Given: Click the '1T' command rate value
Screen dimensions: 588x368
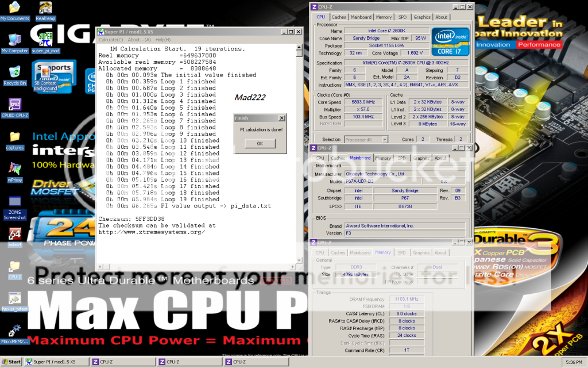Looking at the screenshot, I should click(x=407, y=350).
